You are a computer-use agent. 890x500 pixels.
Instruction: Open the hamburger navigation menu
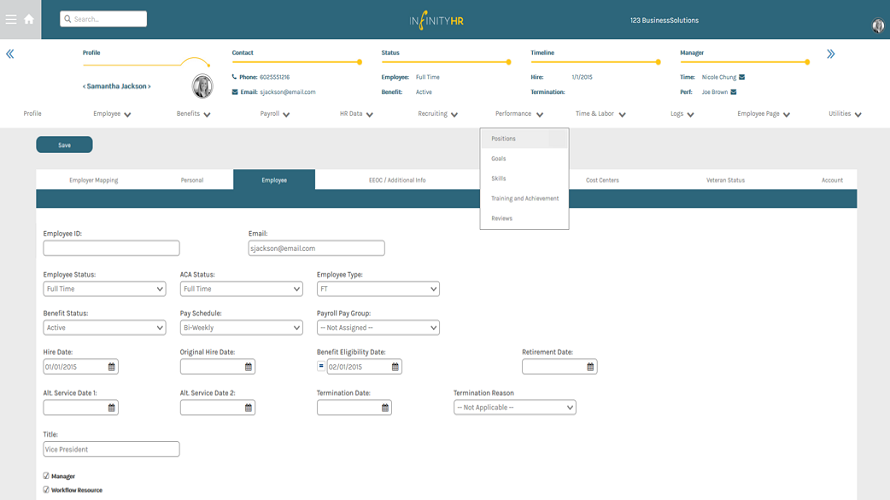click(11, 19)
